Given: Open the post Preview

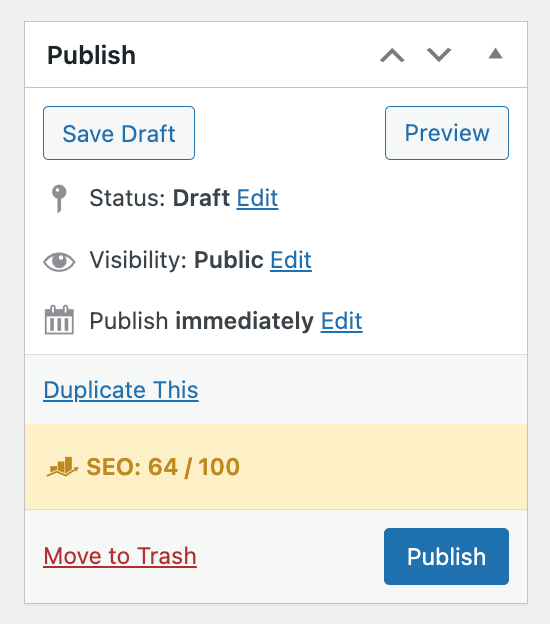Looking at the screenshot, I should coord(447,133).
